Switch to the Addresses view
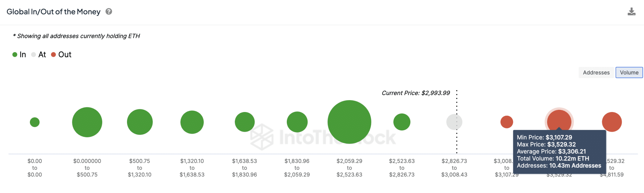The width and height of the screenshot is (644, 193). 596,72
